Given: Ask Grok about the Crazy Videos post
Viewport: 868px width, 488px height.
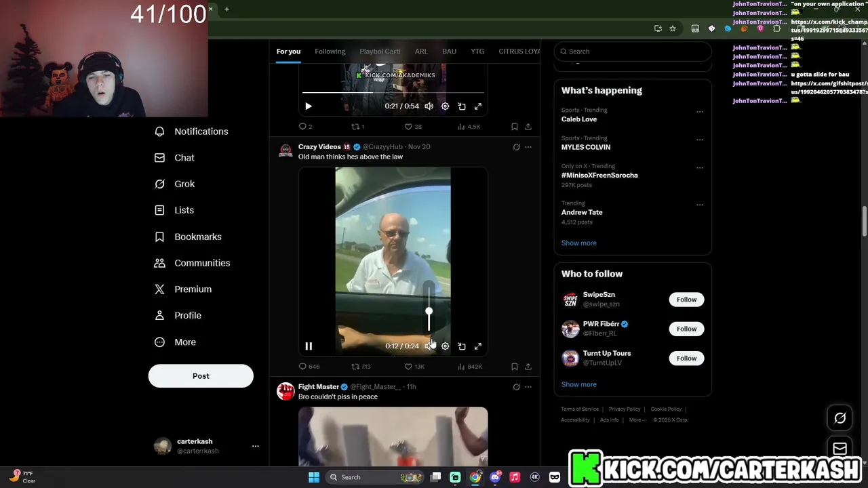Looking at the screenshot, I should pos(516,147).
